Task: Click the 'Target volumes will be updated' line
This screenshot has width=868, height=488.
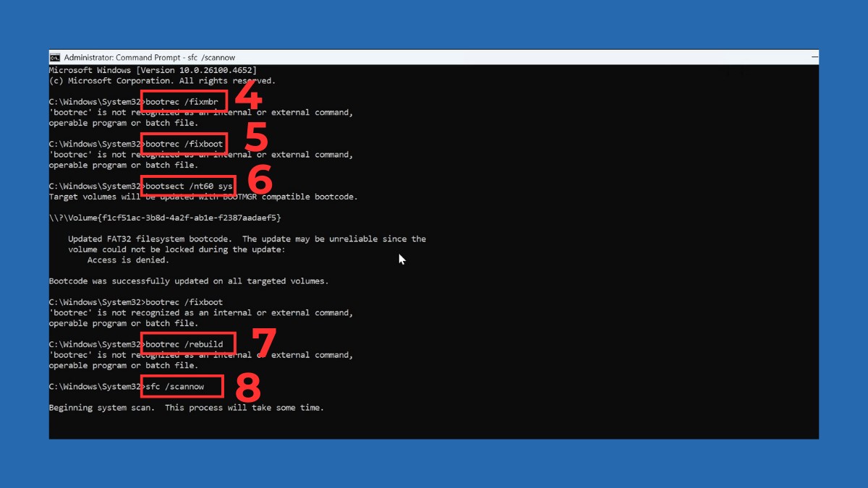Action: [203, 197]
